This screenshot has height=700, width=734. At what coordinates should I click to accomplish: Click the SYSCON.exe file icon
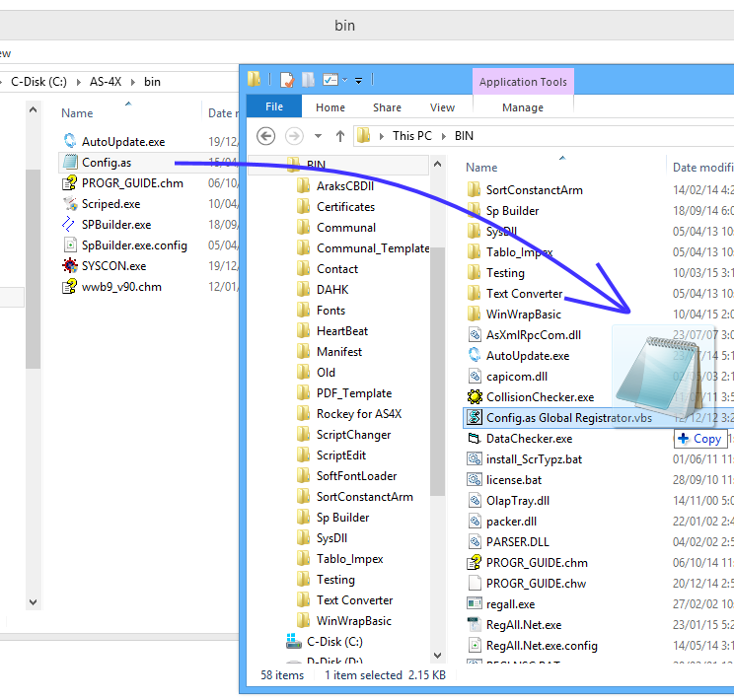[70, 266]
